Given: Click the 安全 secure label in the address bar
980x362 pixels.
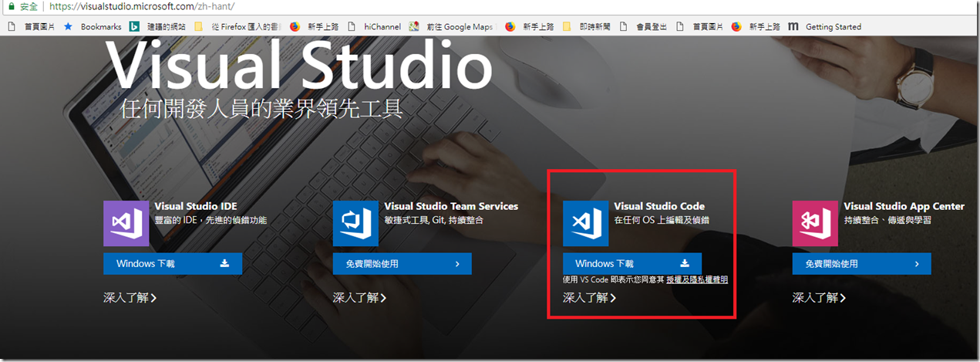Looking at the screenshot, I should (29, 6).
